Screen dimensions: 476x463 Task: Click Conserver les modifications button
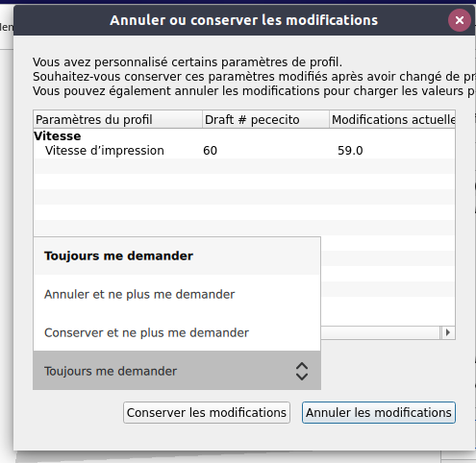[207, 413]
